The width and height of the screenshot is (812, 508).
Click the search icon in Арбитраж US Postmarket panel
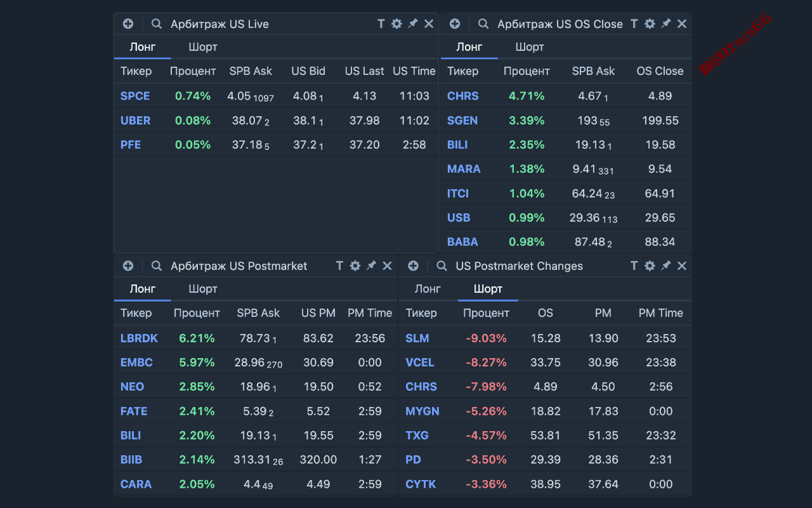(157, 265)
